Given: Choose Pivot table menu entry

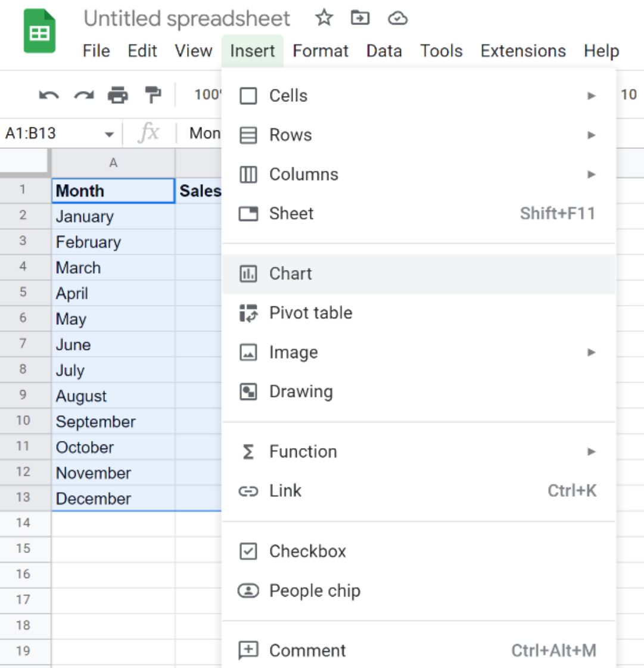Looking at the screenshot, I should click(419, 313).
